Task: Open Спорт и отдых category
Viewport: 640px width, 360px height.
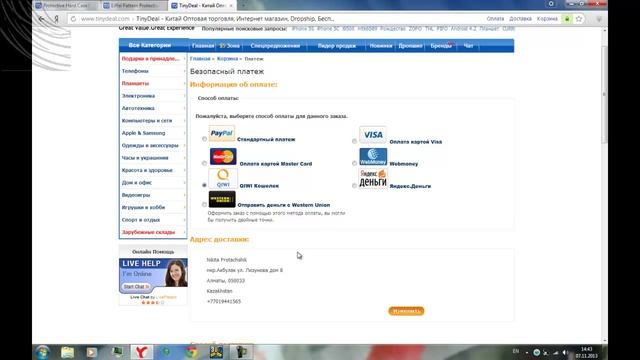Action: coord(141,220)
